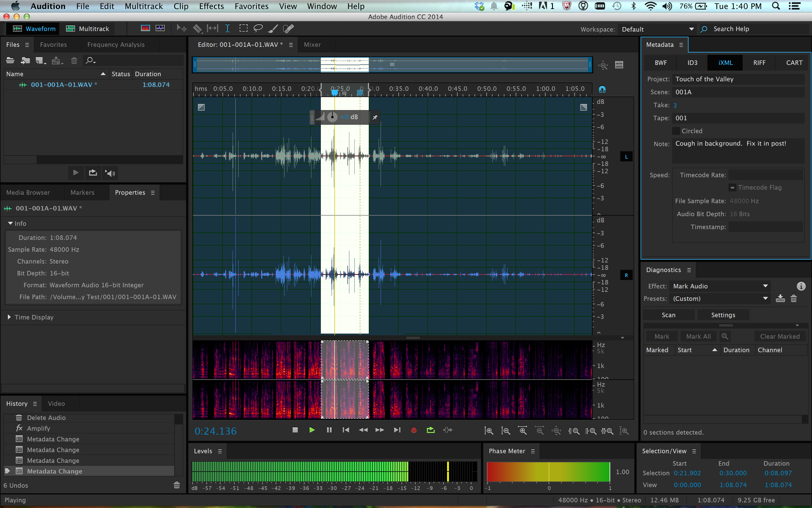Image resolution: width=812 pixels, height=508 pixels.
Task: Click the Mark All button
Action: click(x=698, y=336)
